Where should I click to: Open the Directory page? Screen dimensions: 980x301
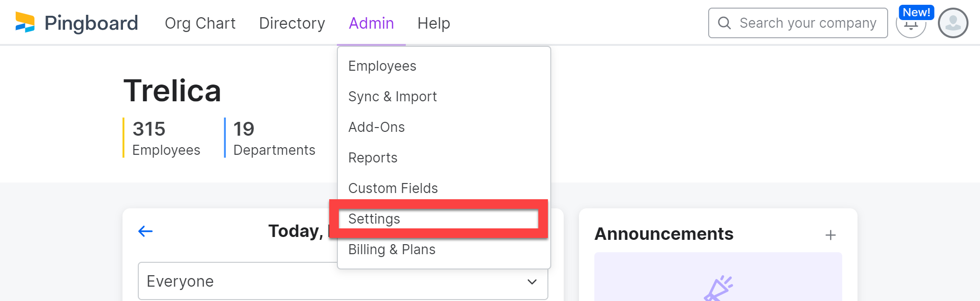292,23
